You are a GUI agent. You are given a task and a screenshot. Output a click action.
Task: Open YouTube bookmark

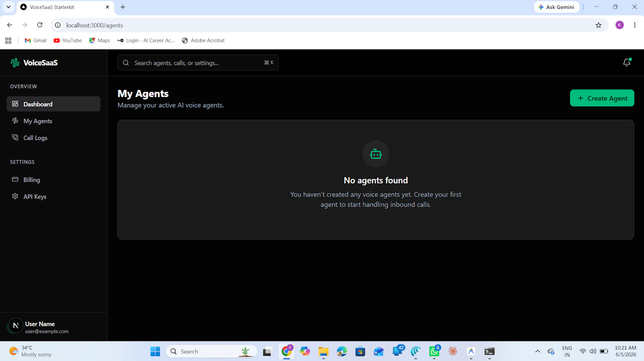(68, 40)
